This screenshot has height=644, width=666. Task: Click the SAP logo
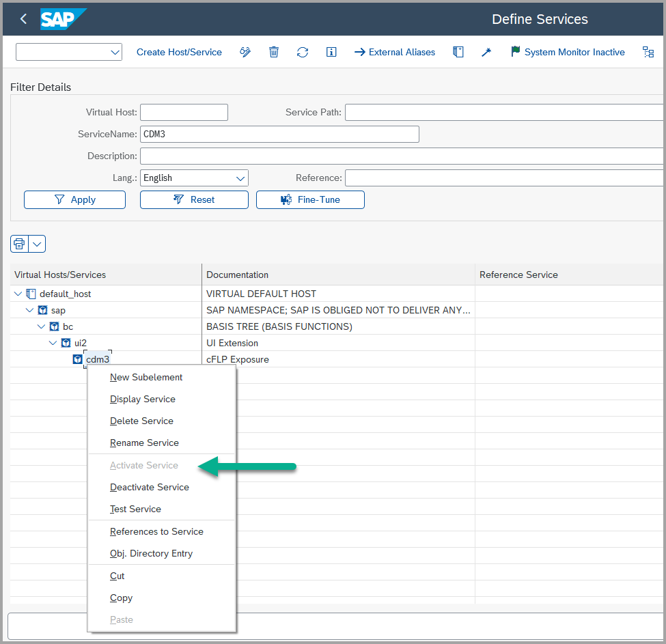click(x=63, y=18)
